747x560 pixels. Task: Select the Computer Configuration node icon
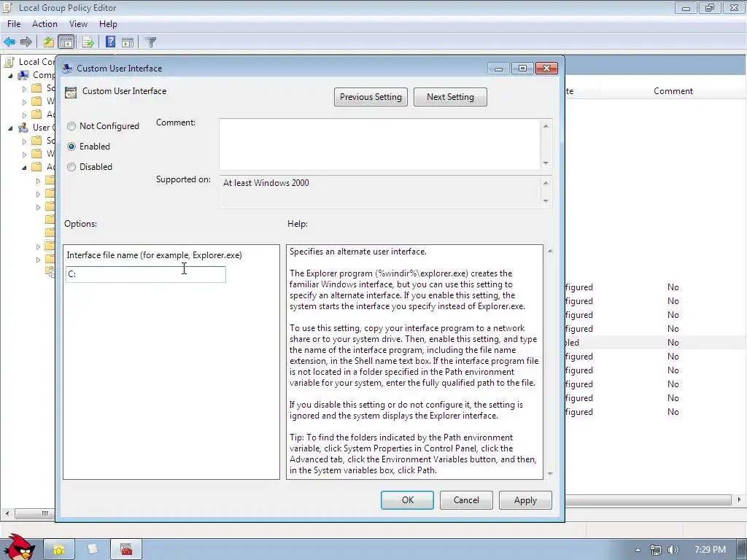[x=23, y=75]
